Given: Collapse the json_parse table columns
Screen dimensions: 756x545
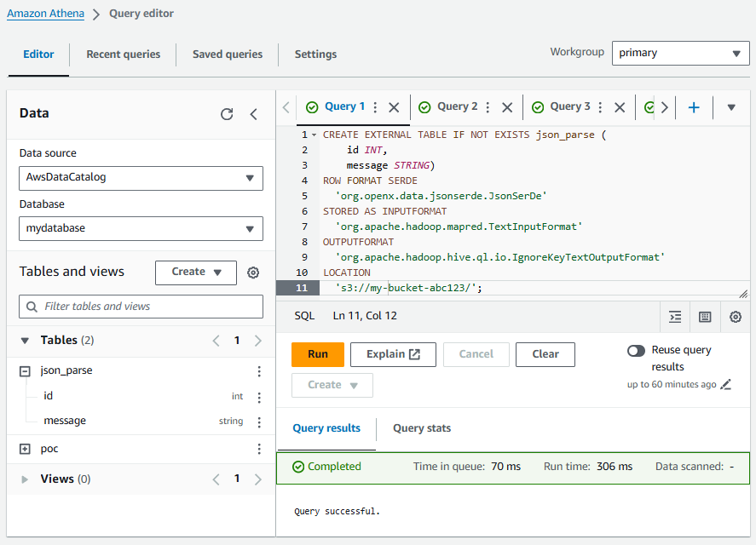Looking at the screenshot, I should click(25, 371).
